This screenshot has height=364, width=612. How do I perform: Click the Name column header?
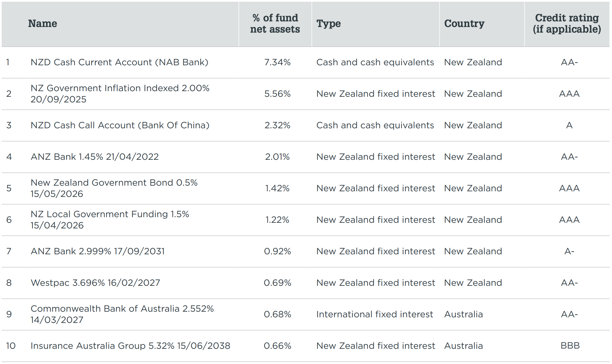pos(43,24)
